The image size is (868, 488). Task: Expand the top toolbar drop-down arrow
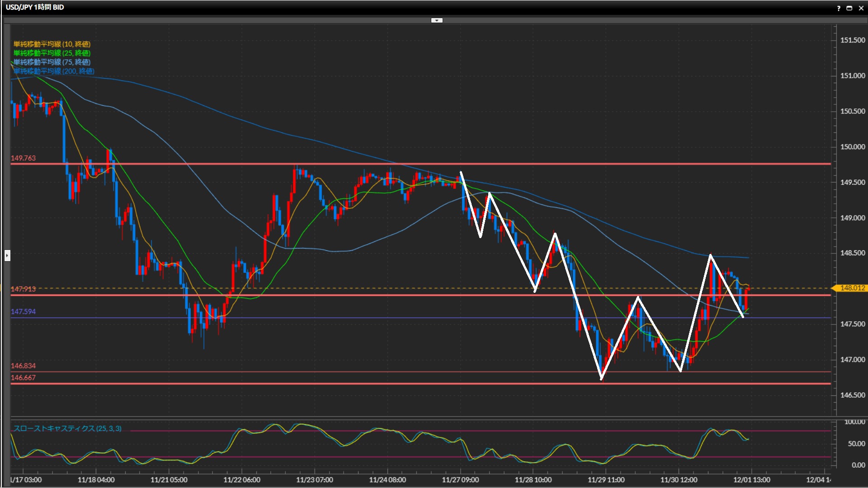(x=437, y=20)
